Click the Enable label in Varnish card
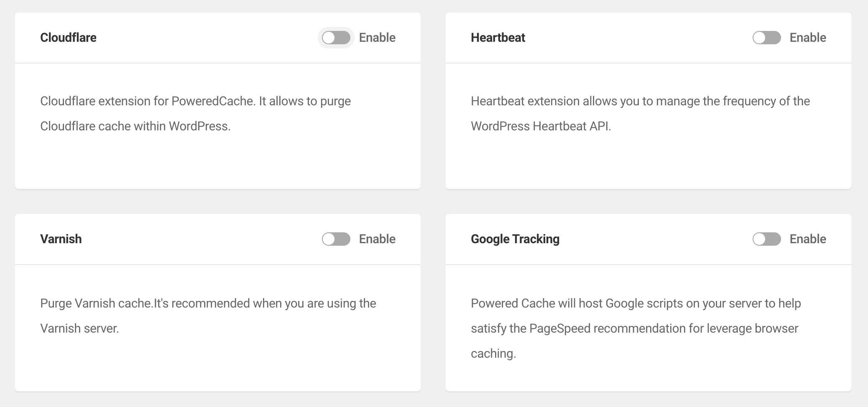868x407 pixels. click(377, 239)
